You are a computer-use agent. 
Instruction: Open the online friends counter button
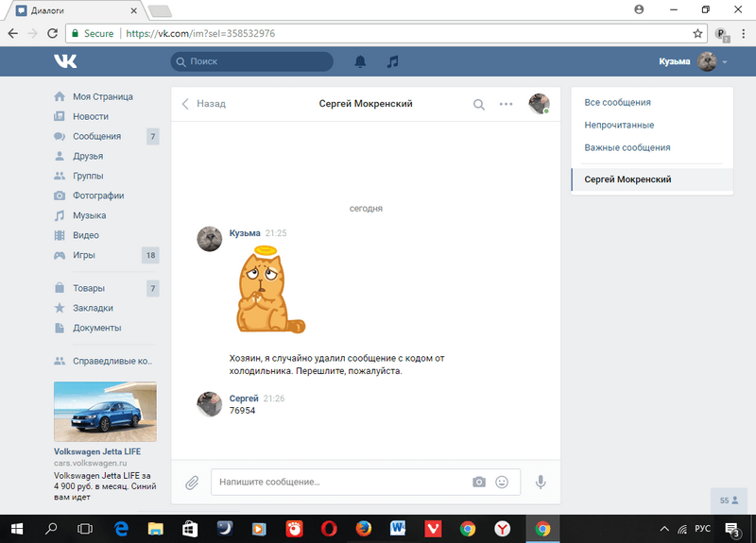(729, 500)
